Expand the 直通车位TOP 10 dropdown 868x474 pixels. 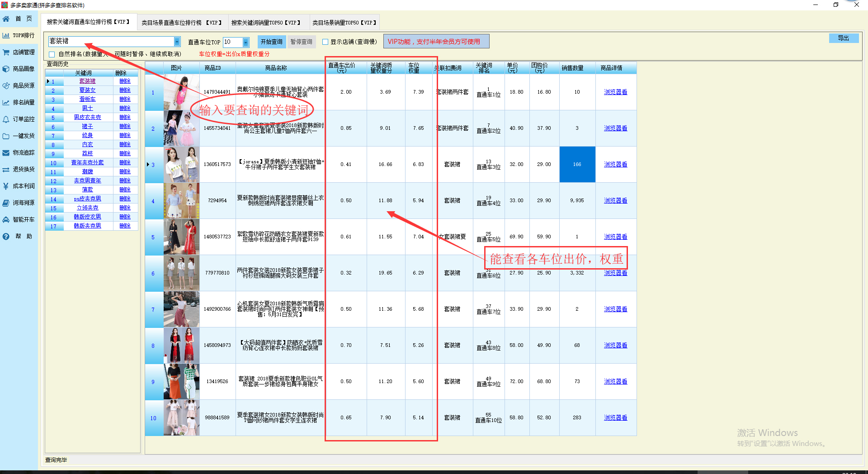[245, 42]
